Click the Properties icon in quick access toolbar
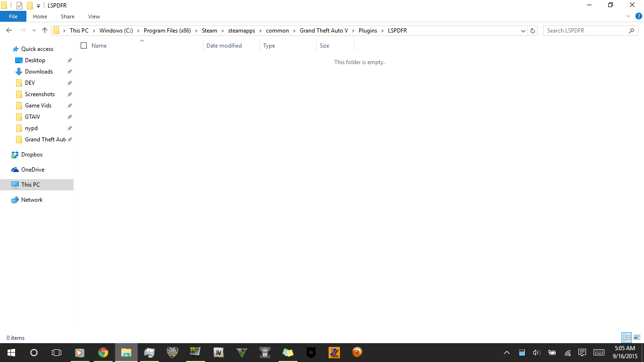The height and width of the screenshot is (362, 644). [x=19, y=5]
